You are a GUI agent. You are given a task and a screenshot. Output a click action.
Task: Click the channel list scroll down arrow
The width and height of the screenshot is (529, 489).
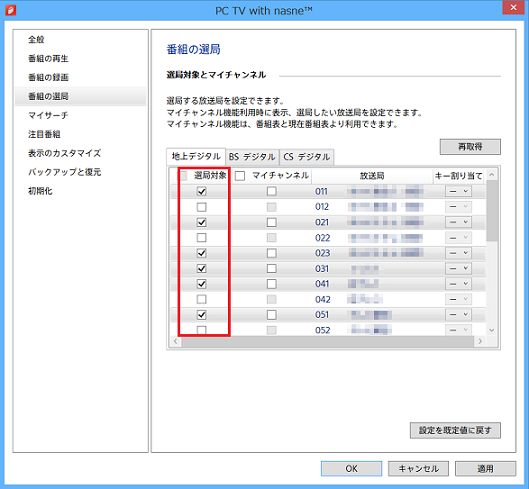(x=492, y=330)
